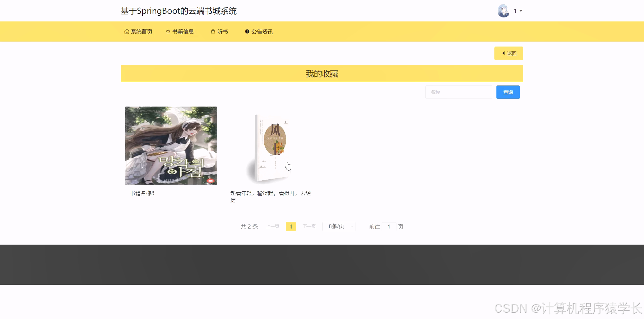Image resolution: width=644 pixels, height=319 pixels.
Task: Click the red badge icon on 书籍名称8 cover
Action: click(x=211, y=180)
